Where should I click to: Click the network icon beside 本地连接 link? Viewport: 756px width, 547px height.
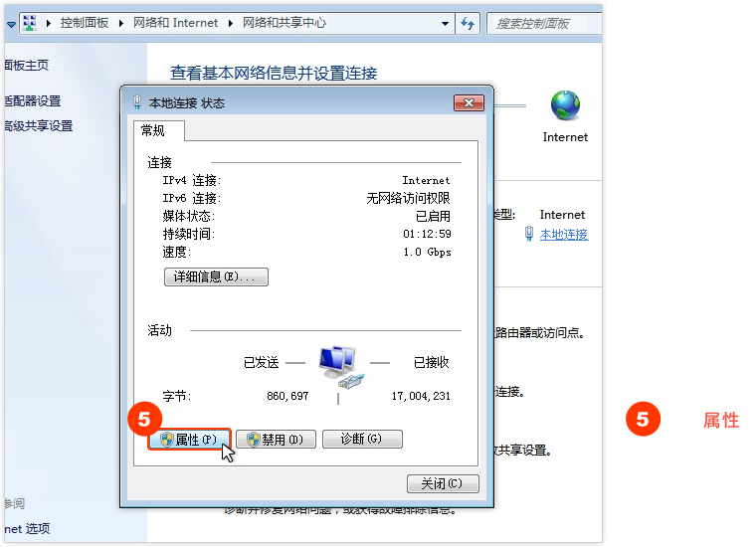pos(530,235)
